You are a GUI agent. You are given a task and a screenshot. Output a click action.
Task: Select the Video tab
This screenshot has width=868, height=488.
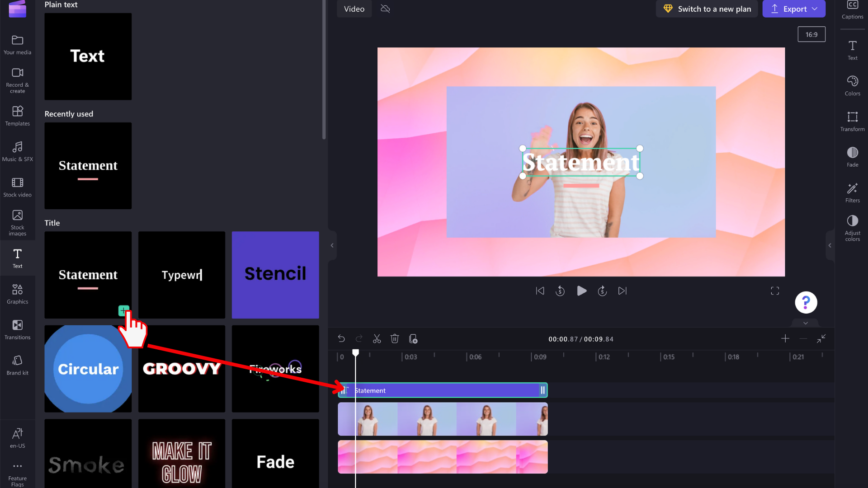click(x=354, y=8)
